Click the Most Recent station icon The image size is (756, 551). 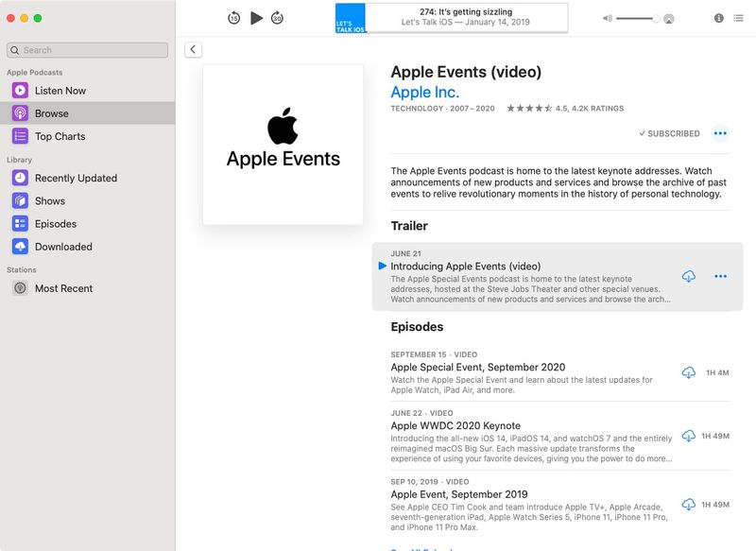click(x=20, y=288)
